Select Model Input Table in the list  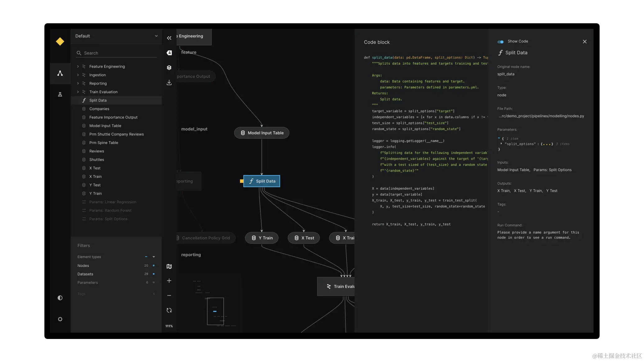click(105, 126)
